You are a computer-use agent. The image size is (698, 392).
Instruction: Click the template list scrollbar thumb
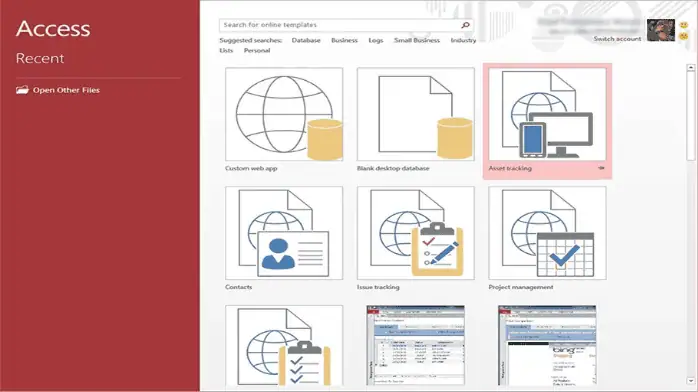coord(691,116)
